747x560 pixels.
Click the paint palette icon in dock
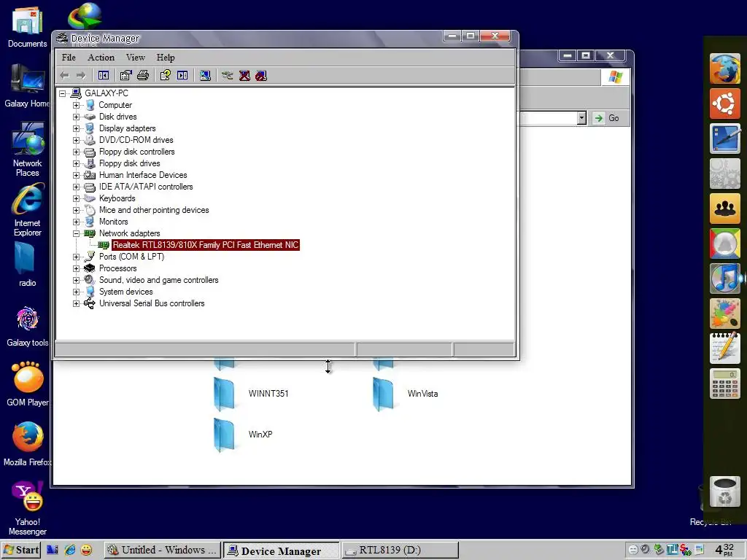[724, 314]
